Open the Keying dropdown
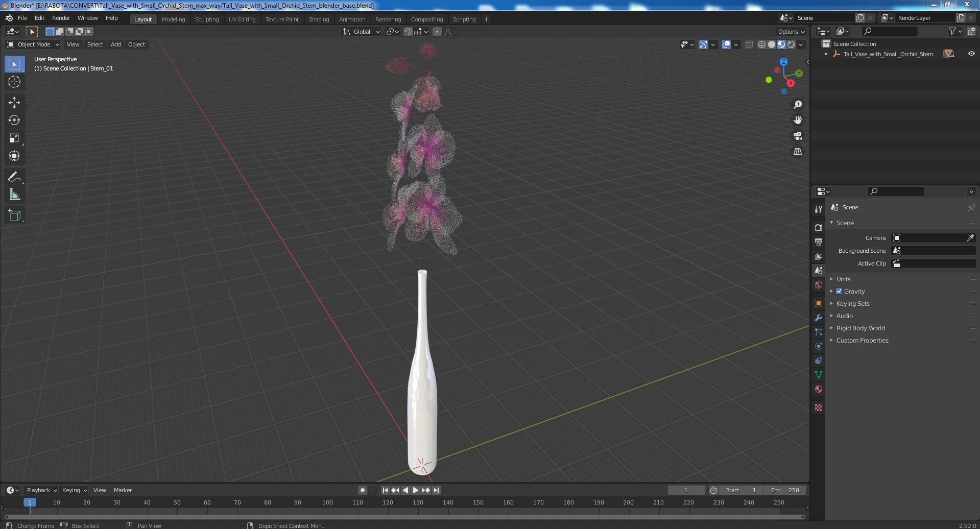Image resolution: width=980 pixels, height=529 pixels. tap(74, 490)
